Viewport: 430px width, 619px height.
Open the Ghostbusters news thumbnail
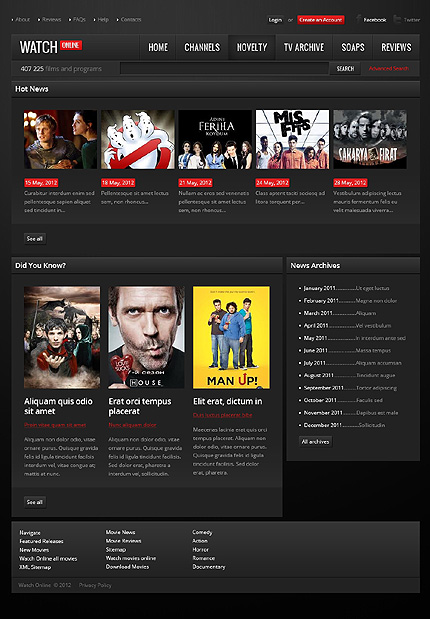pyautogui.click(x=138, y=139)
